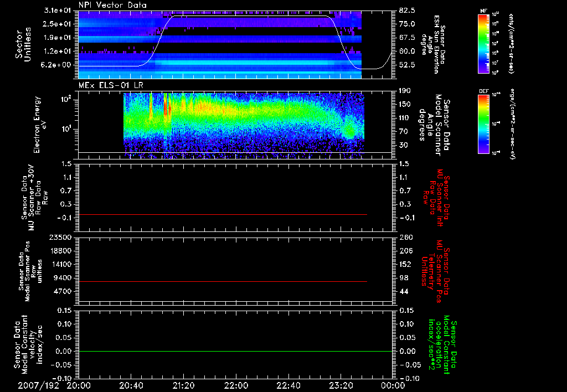Click the '206' telemetry tick value

point(405,251)
